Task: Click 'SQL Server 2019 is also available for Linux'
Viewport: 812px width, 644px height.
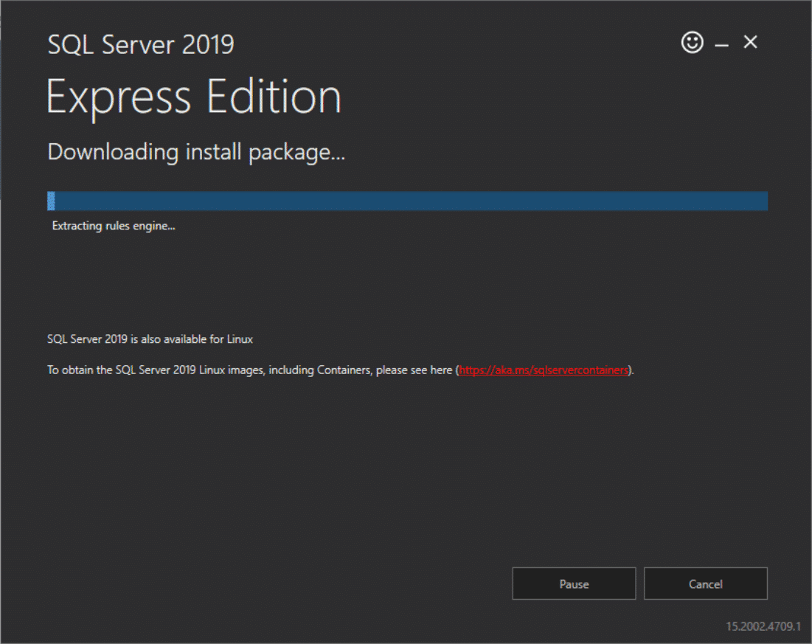Action: click(x=150, y=339)
